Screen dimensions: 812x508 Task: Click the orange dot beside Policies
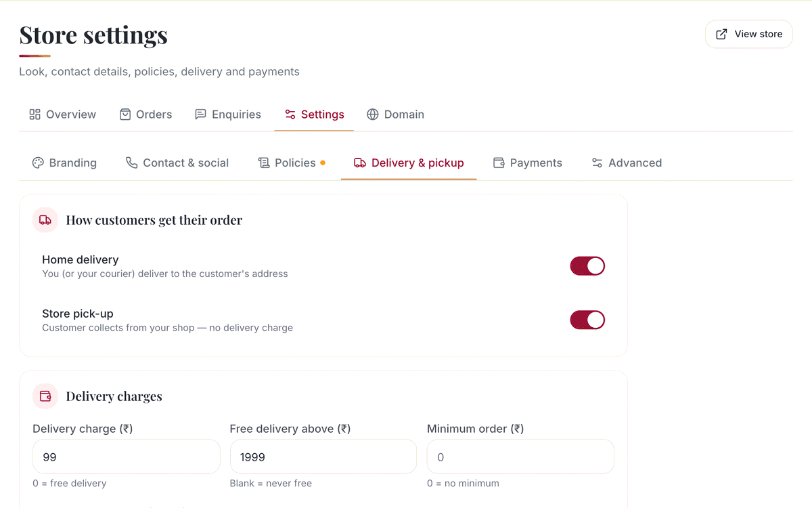323,163
